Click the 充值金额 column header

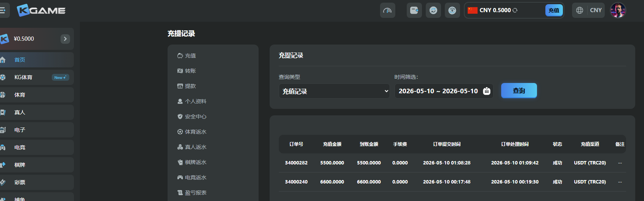332,144
